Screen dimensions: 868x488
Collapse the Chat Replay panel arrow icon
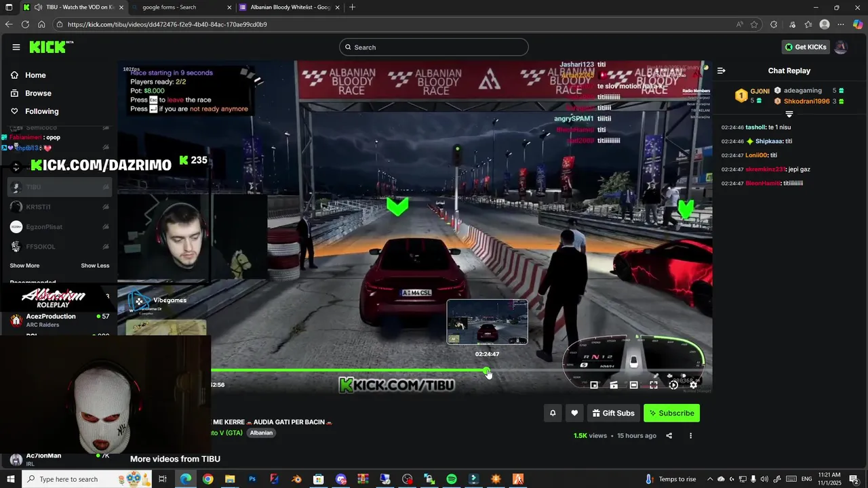click(722, 70)
